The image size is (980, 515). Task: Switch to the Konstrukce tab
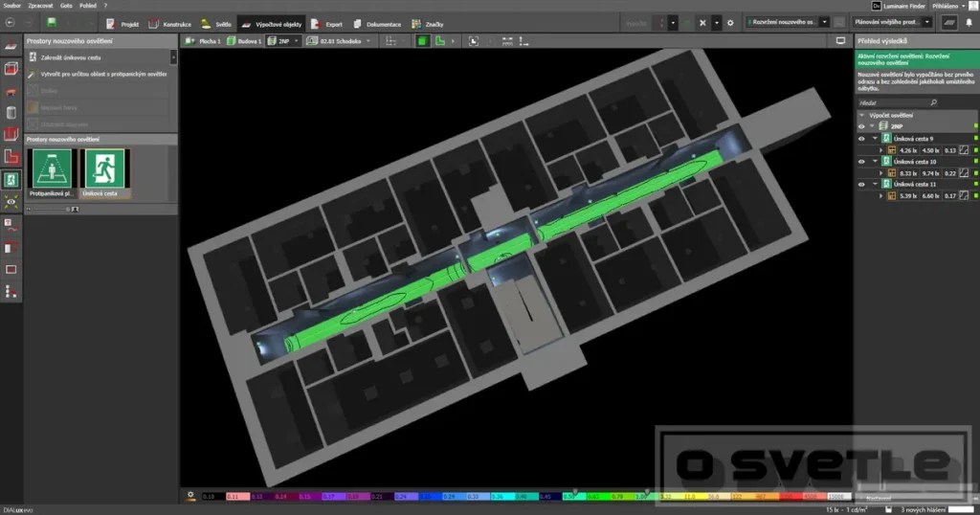click(x=170, y=24)
